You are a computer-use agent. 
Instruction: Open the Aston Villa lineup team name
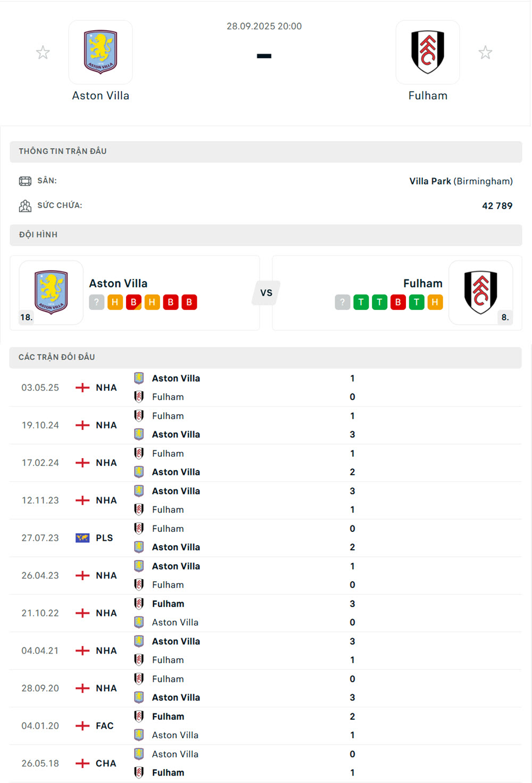coord(118,283)
